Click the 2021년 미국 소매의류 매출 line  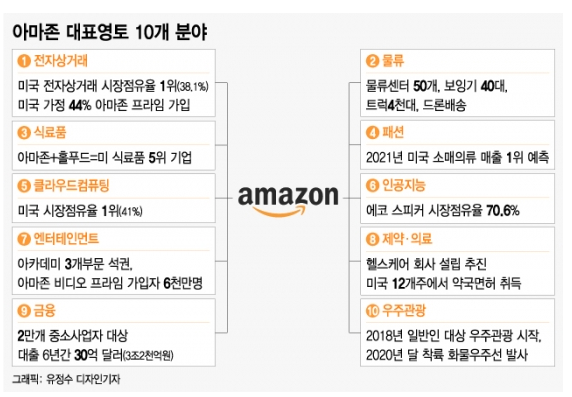[x=457, y=157]
